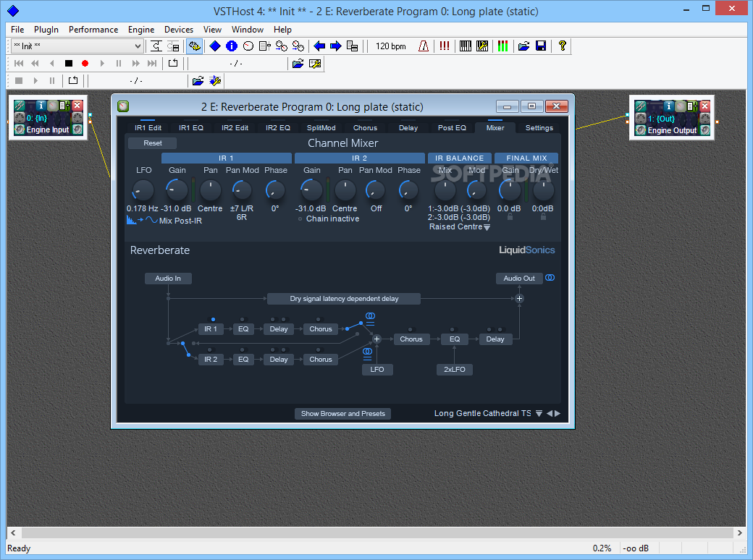Adjust the LFO rate knob at 0.178 Hz
The height and width of the screenshot is (560, 753).
(143, 190)
